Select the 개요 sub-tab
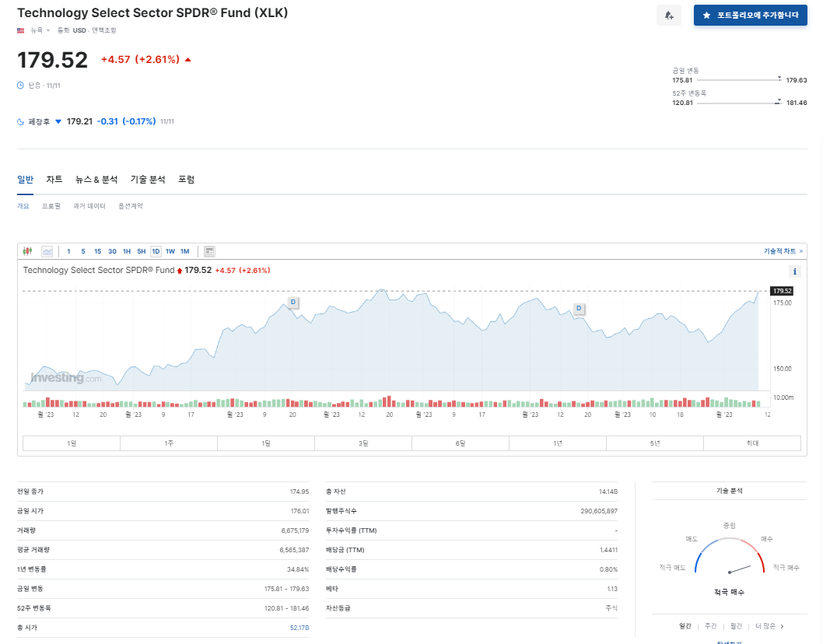Viewport: 823px width, 644px height. click(23, 206)
